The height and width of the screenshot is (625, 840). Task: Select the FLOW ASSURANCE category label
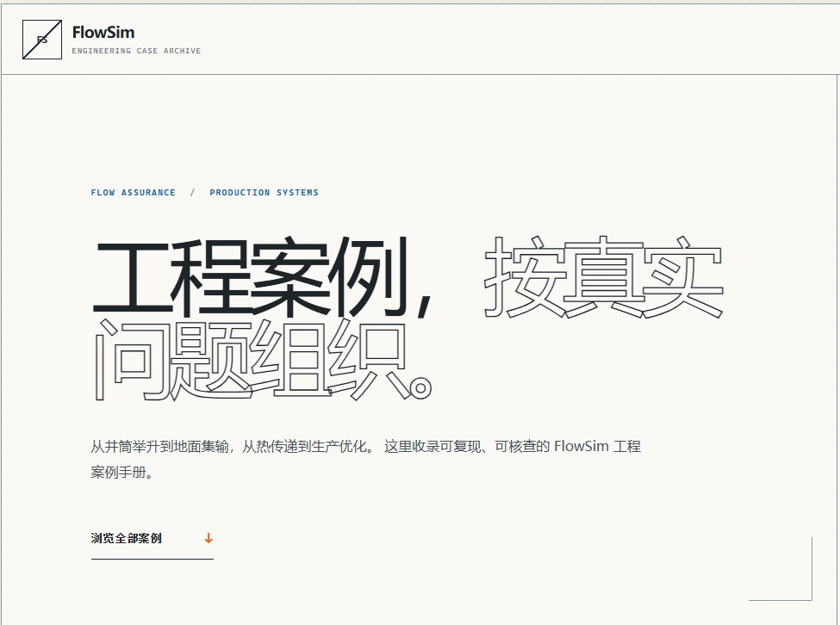coord(133,193)
